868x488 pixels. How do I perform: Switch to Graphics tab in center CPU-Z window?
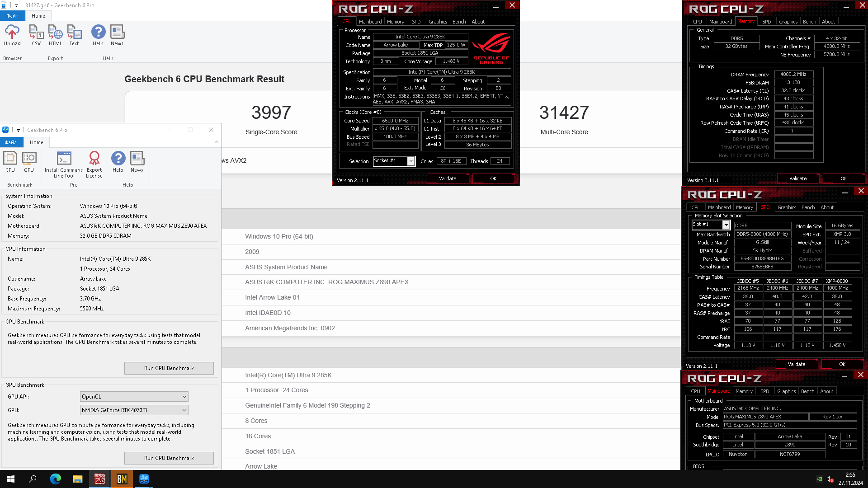[x=438, y=22]
